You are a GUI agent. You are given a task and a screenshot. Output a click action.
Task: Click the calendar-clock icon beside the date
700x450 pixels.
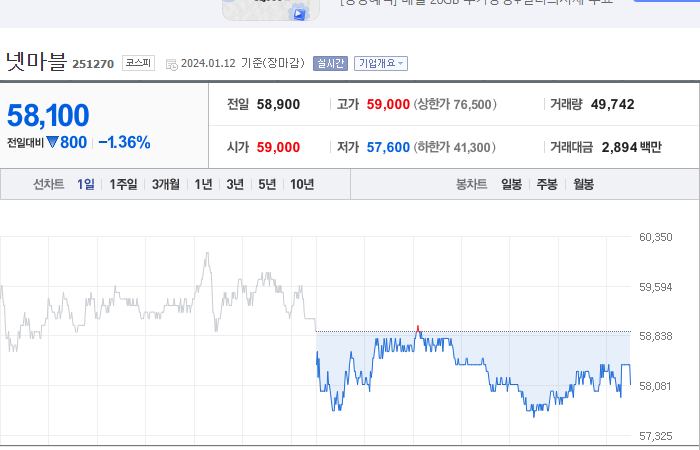(171, 65)
